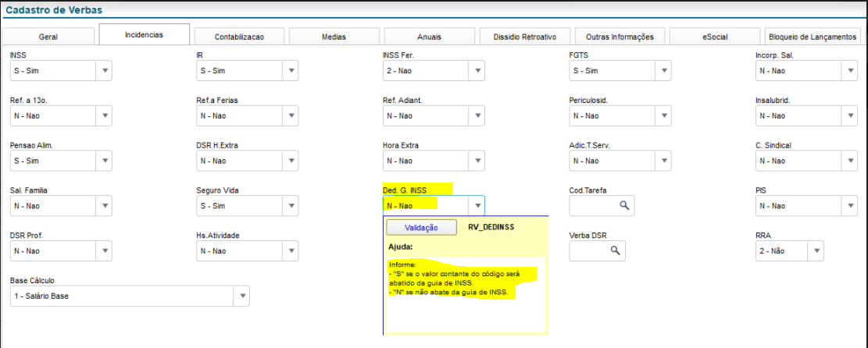Switch to Outras Informações tab
Viewport: 868px width, 348px height.
pos(620,37)
